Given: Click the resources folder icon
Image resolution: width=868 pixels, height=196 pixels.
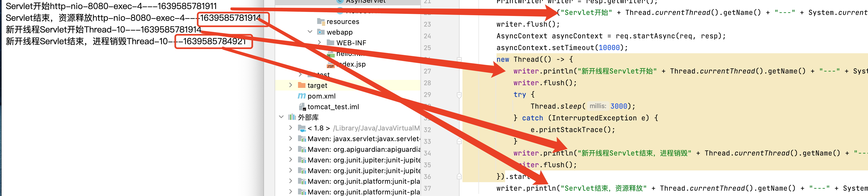Looking at the screenshot, I should (321, 22).
